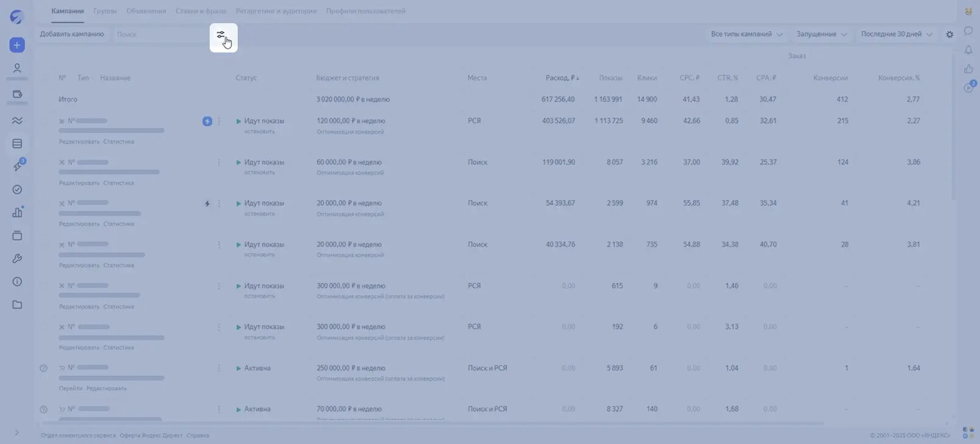Click the blue plus create button

17,45
